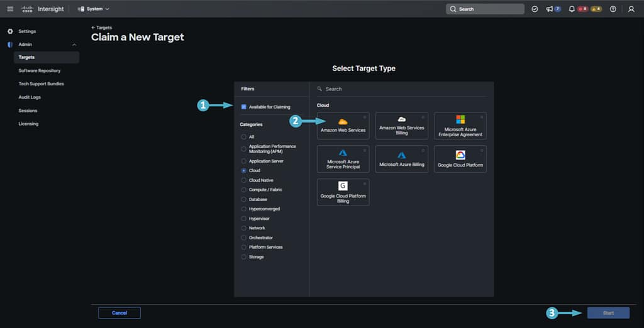Screen dimensions: 644x328
Task: Select Microsoft Azure Enterprise Agreement tile
Action: (460, 125)
